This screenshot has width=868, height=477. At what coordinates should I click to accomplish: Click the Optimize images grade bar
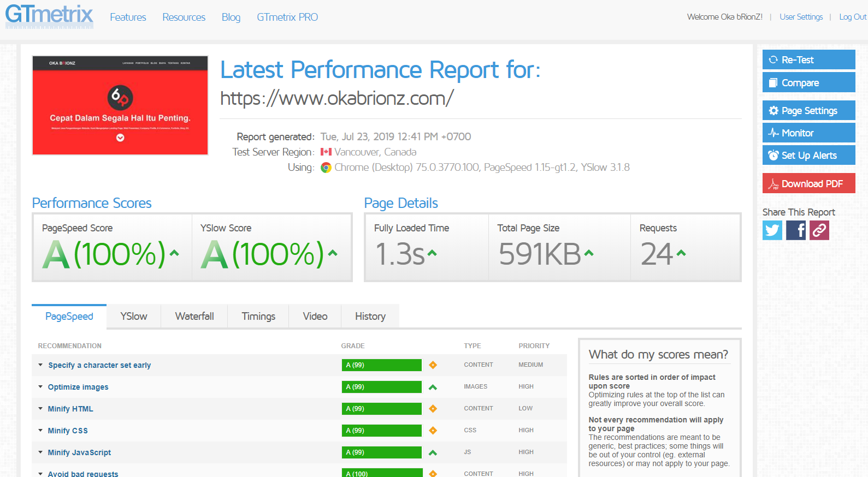pos(381,387)
